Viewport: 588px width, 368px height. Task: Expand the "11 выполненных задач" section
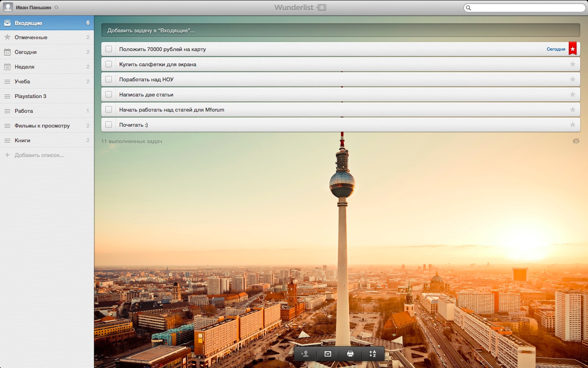pos(131,141)
